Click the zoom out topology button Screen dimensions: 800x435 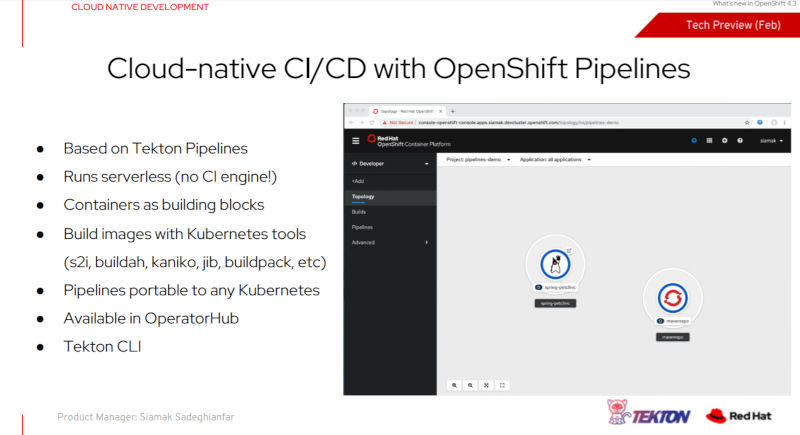click(470, 385)
